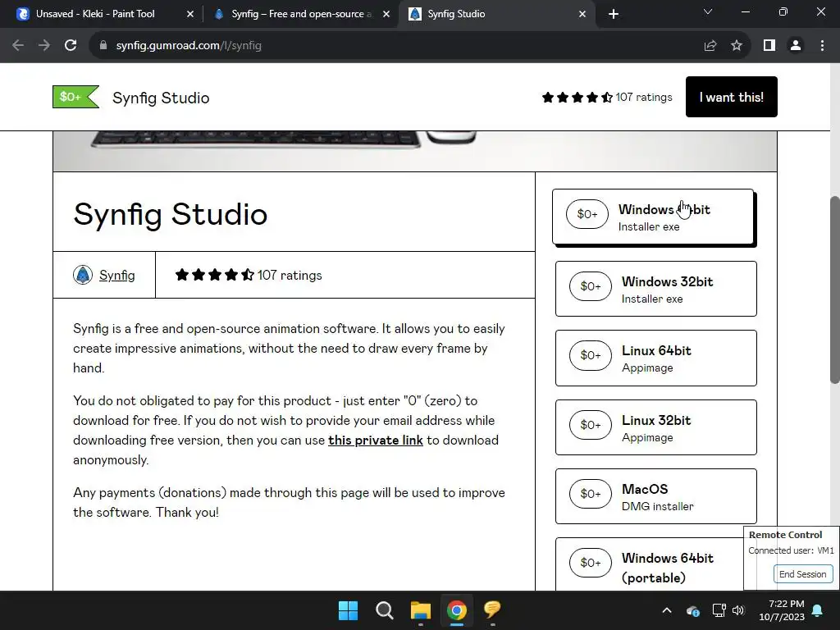Share this page icon in address bar
This screenshot has height=630, width=840.
click(710, 46)
